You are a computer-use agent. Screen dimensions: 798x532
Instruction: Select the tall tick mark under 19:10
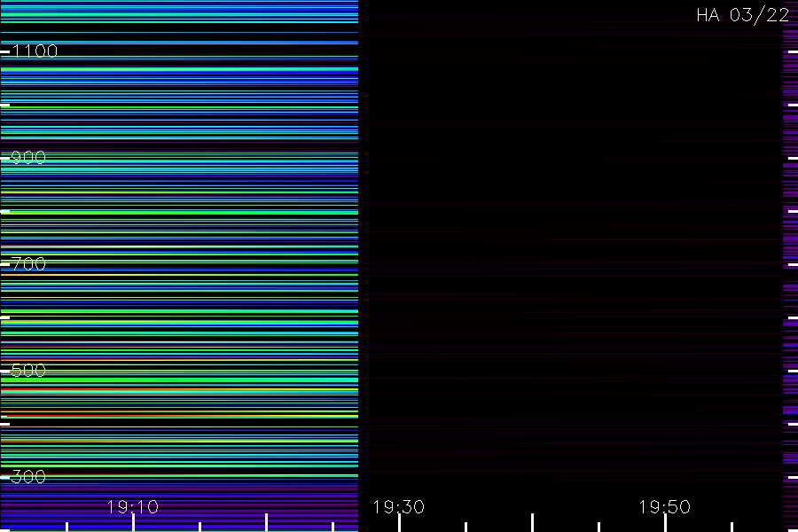pos(133,523)
